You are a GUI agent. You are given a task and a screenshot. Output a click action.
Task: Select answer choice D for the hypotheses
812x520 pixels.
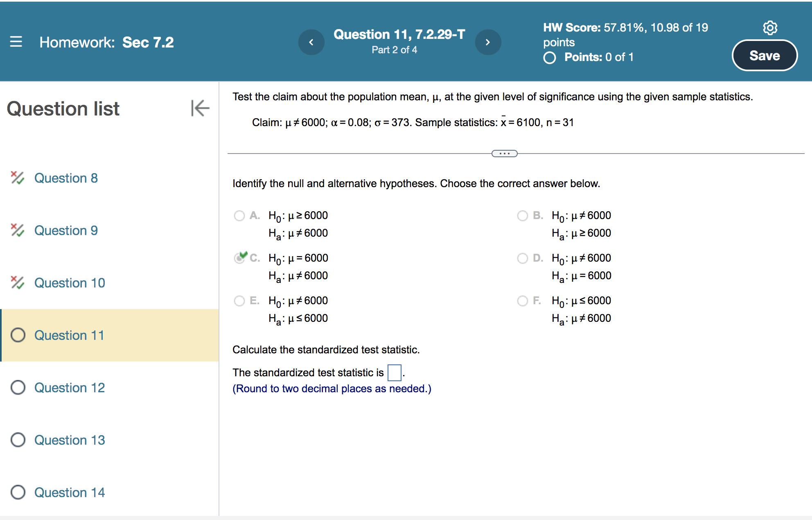523,258
